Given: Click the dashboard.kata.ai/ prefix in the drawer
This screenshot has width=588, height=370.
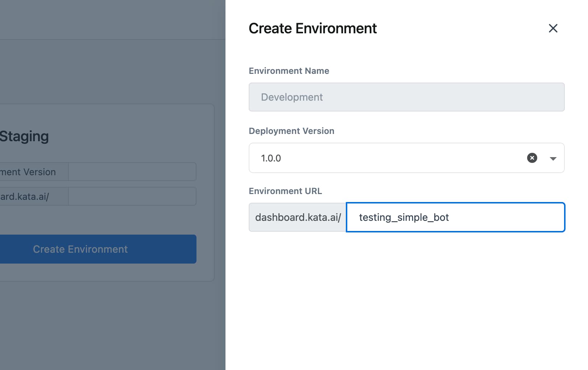Looking at the screenshot, I should pyautogui.click(x=298, y=217).
